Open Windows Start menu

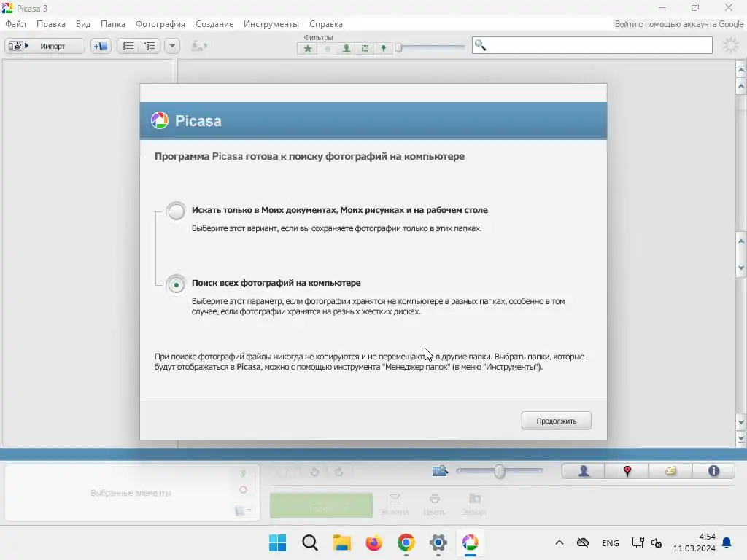tap(277, 542)
